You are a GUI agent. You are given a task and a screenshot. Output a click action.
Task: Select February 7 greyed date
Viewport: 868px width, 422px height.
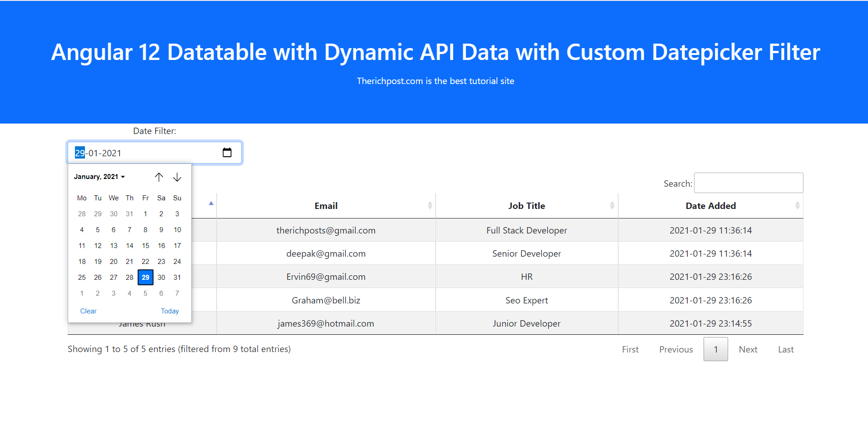(177, 293)
